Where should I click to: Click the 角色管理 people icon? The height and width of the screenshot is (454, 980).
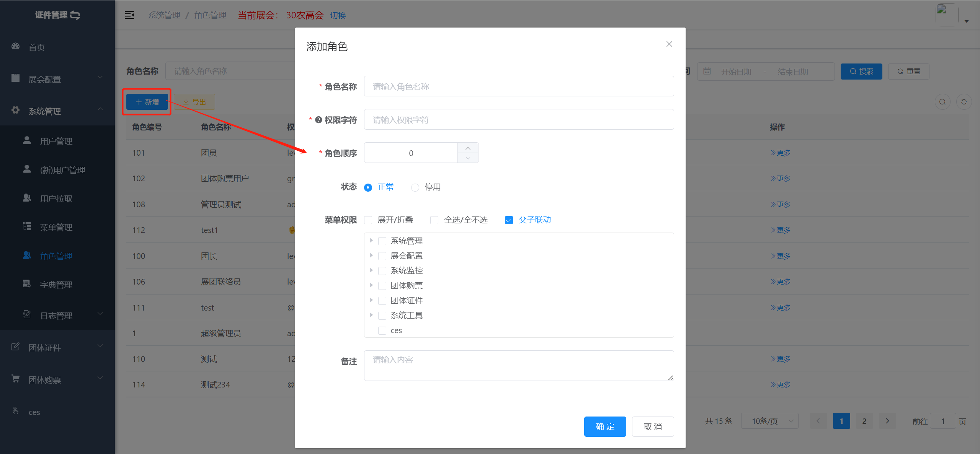coord(27,255)
